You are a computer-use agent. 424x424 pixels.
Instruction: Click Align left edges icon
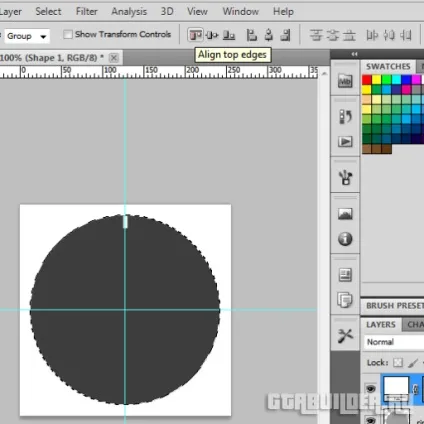tap(251, 35)
